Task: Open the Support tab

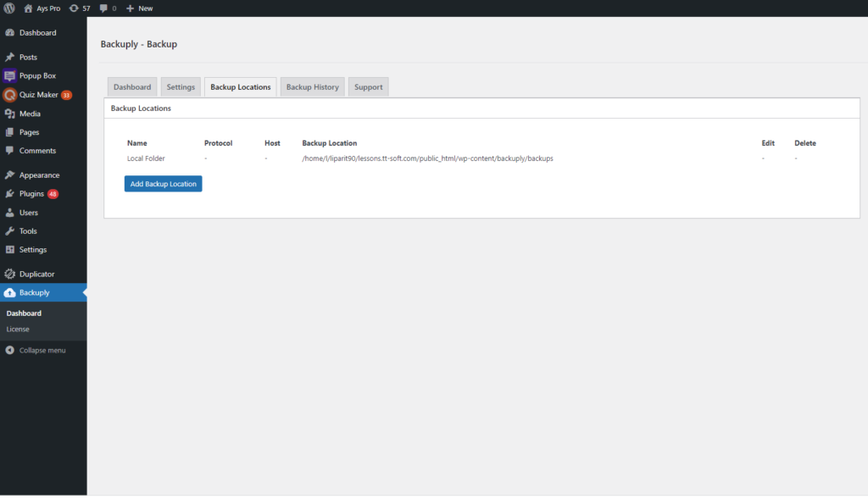Action: (369, 87)
